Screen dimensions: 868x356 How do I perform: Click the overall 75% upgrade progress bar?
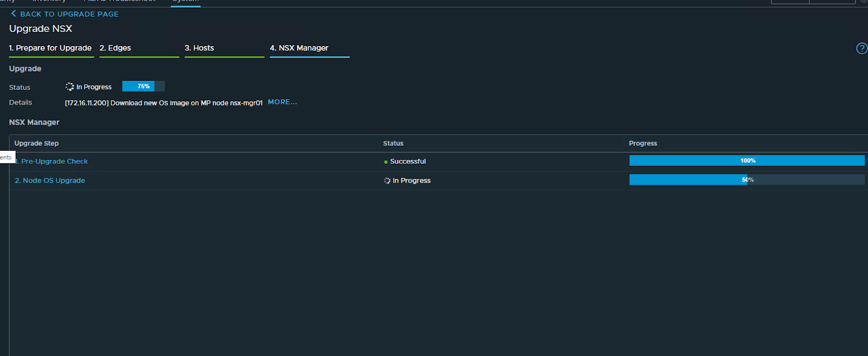coord(143,86)
